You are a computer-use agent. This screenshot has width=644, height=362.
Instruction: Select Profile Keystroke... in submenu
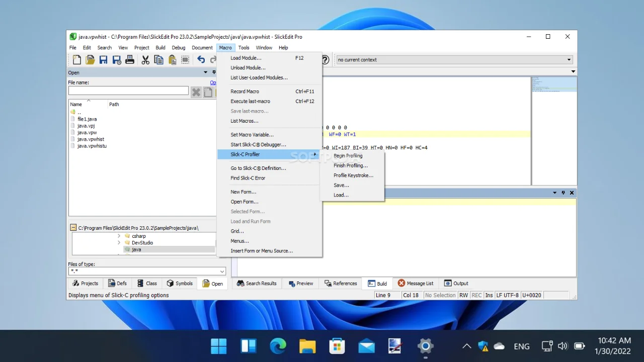click(352, 175)
